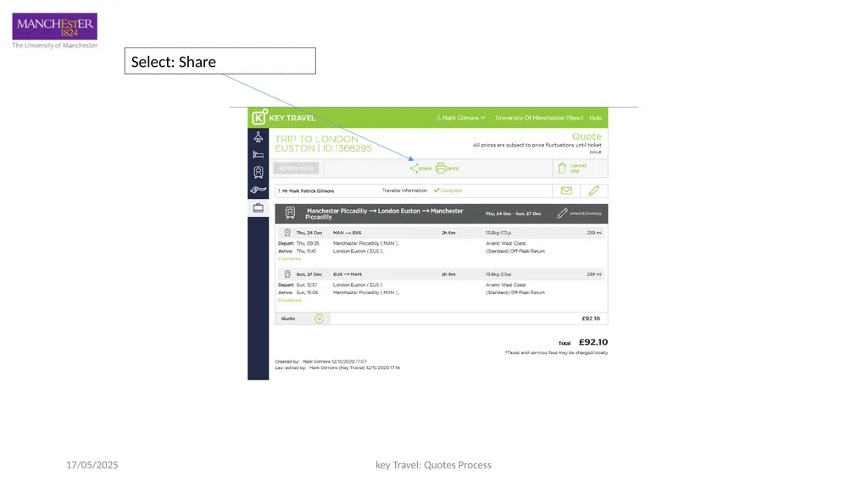Open the Eurostar train icon in sidebar
Viewport: 868px width, 487px height.
click(258, 190)
